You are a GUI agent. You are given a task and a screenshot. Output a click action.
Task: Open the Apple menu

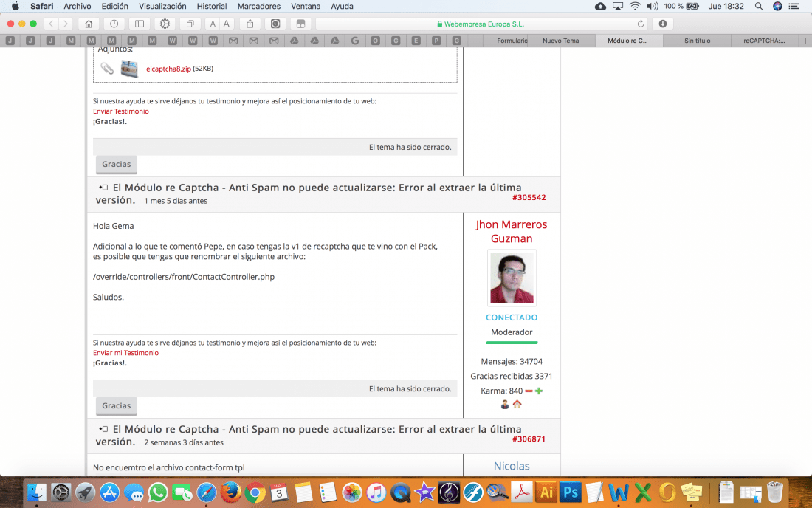pyautogui.click(x=15, y=6)
